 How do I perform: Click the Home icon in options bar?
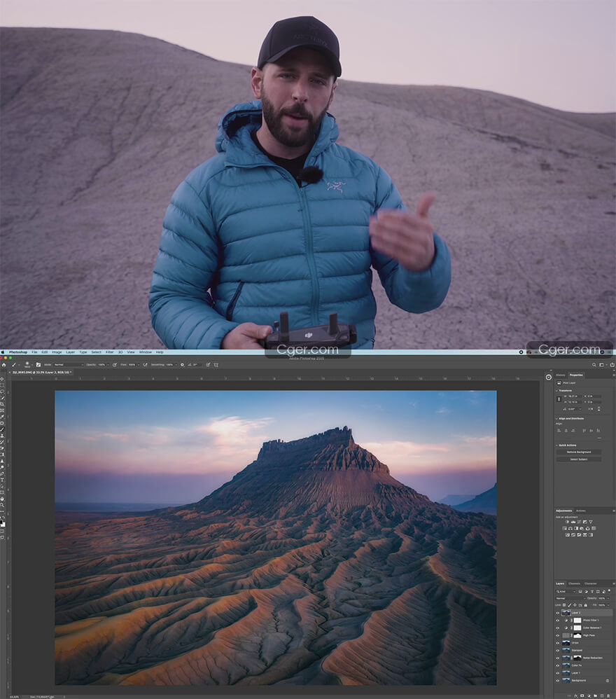(x=4, y=365)
